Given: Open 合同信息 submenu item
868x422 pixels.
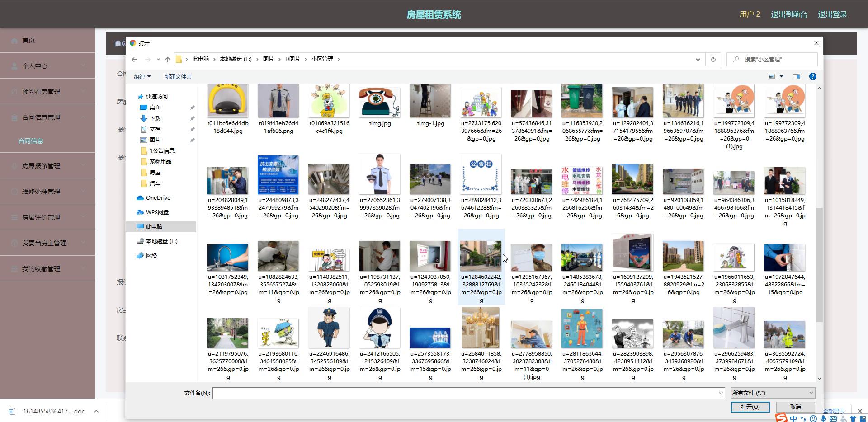Looking at the screenshot, I should point(31,141).
